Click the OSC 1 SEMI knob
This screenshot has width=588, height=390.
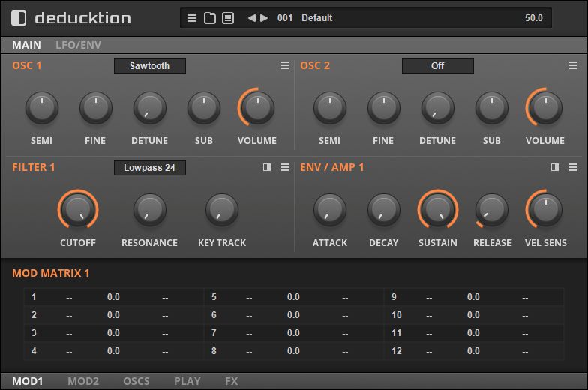pyautogui.click(x=42, y=108)
